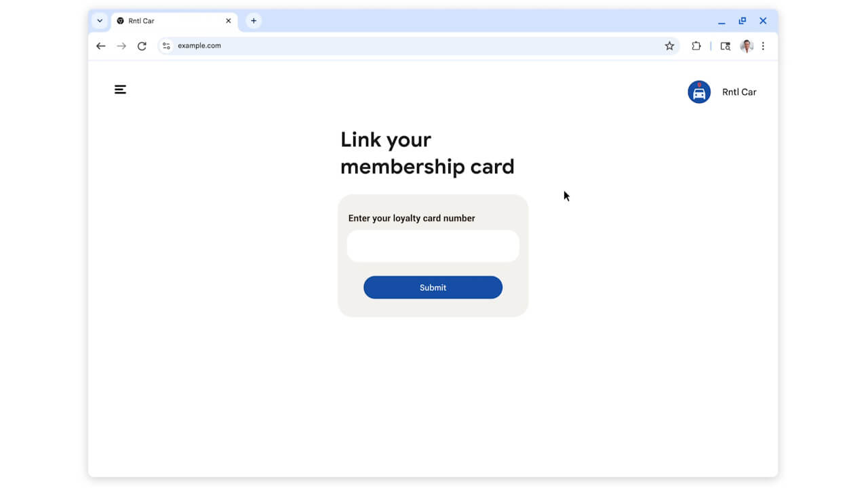The width and height of the screenshot is (868, 488).
Task: Click the tab search magnifier icon in toolbar
Action: pos(725,46)
